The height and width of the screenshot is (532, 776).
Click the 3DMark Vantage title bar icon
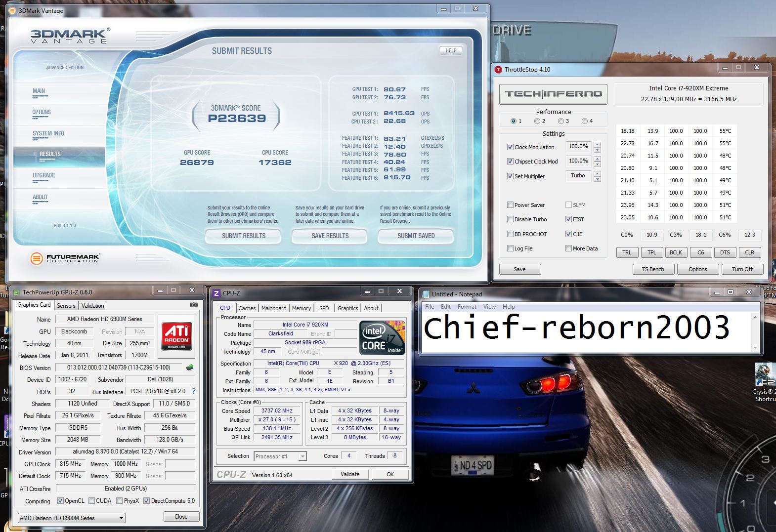click(x=12, y=10)
